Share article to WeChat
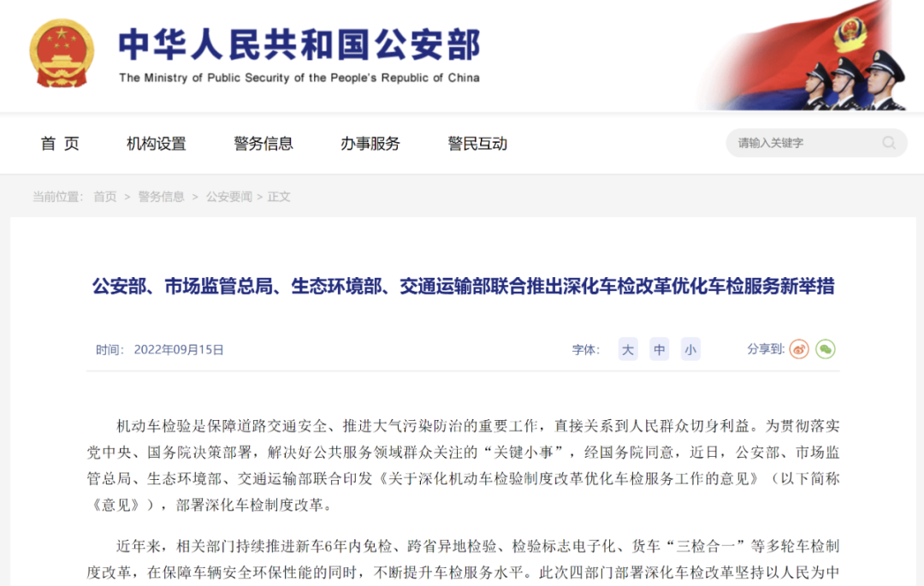924x586 pixels. [826, 349]
